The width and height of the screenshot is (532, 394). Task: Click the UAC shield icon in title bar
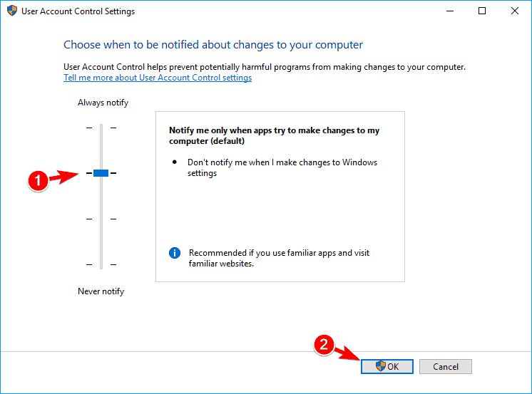(12, 11)
